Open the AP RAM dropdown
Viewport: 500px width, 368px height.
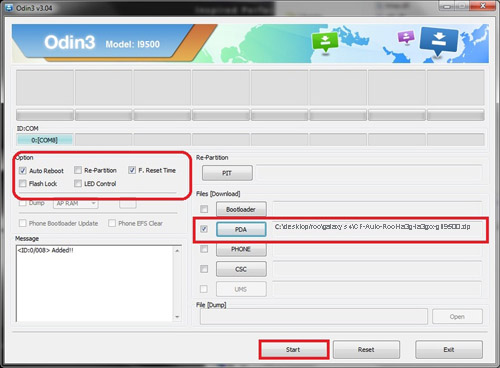click(x=76, y=203)
